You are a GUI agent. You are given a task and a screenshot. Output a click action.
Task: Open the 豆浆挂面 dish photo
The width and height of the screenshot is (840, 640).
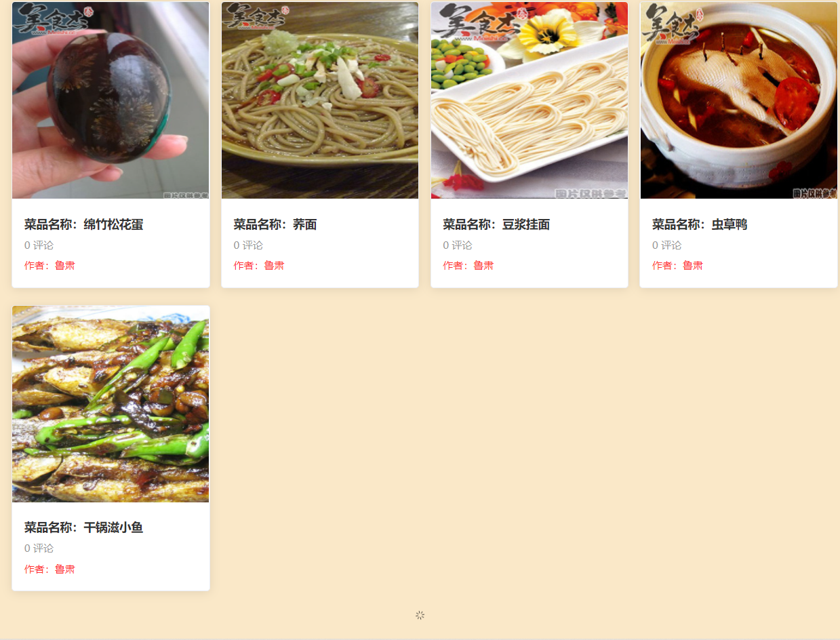tap(529, 100)
